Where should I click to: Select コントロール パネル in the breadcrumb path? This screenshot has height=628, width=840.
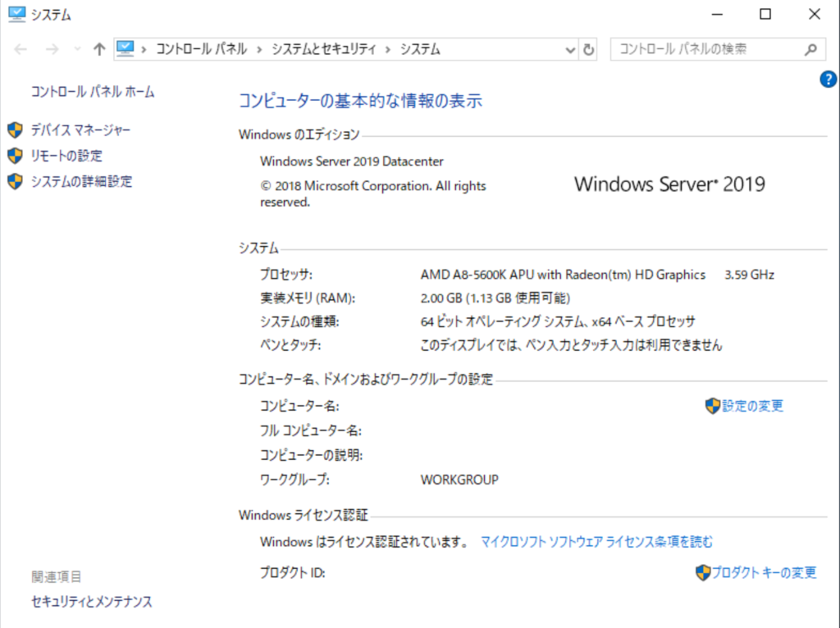pos(202,49)
